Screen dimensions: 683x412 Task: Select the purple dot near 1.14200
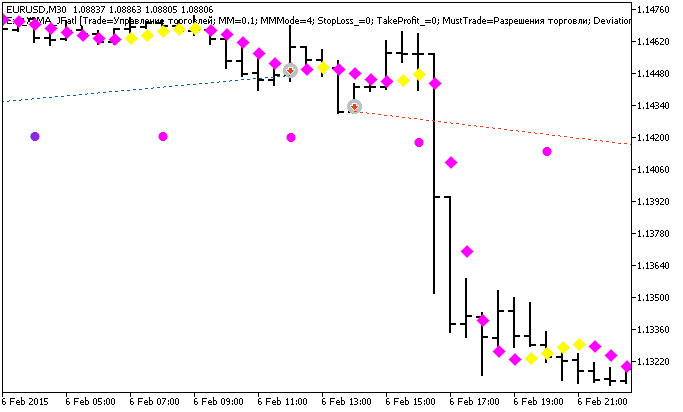(35, 136)
